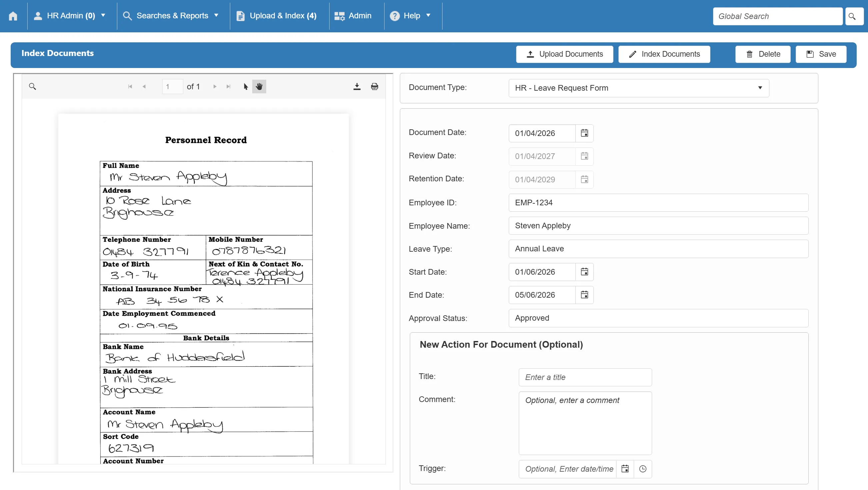
Task: Save the indexed document
Action: tap(821, 54)
